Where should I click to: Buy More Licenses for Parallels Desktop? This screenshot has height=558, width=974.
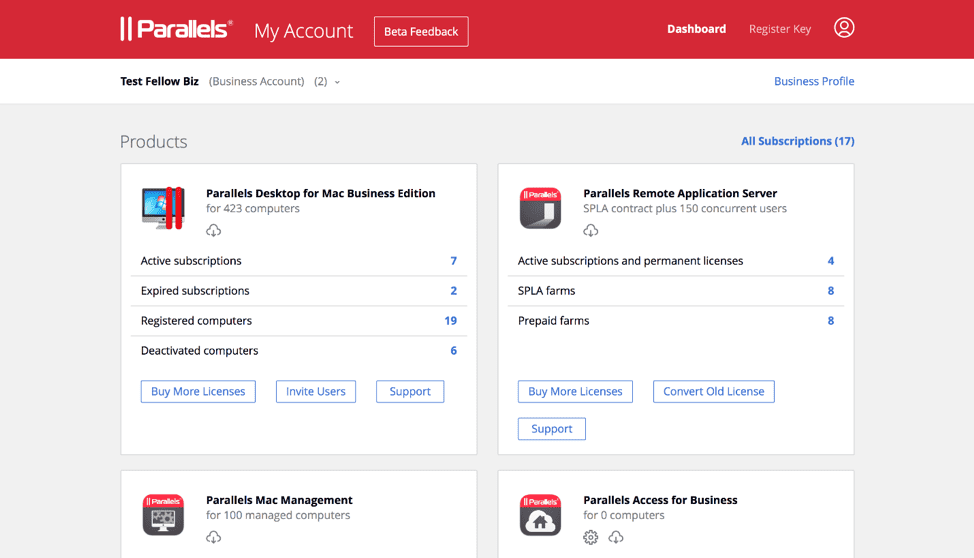[198, 391]
